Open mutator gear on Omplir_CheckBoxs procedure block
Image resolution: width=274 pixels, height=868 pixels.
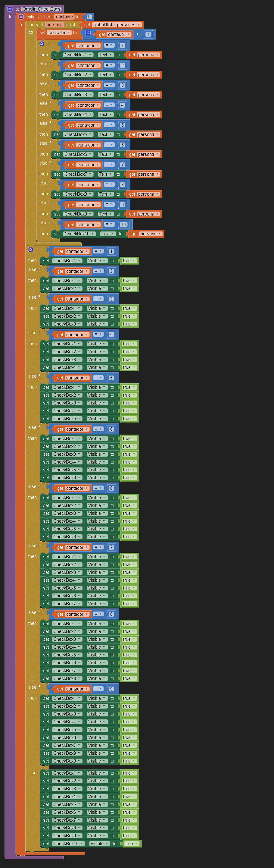[10, 9]
